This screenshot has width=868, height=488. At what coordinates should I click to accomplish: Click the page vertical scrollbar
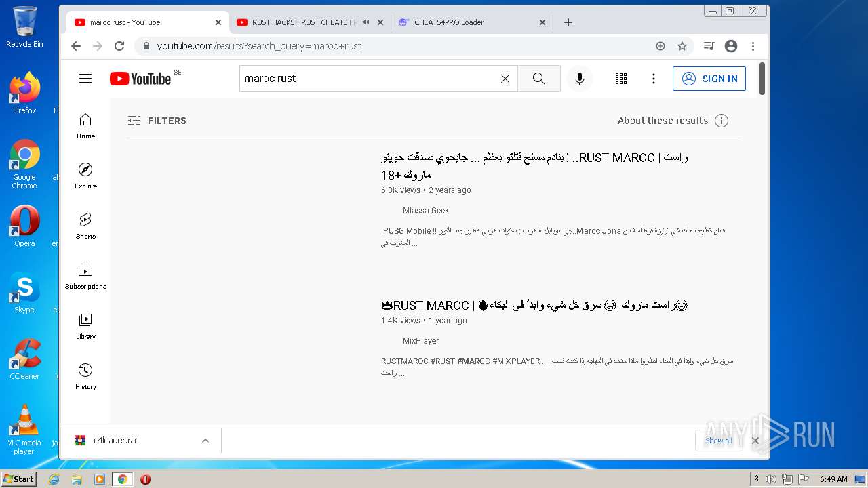pos(762,79)
